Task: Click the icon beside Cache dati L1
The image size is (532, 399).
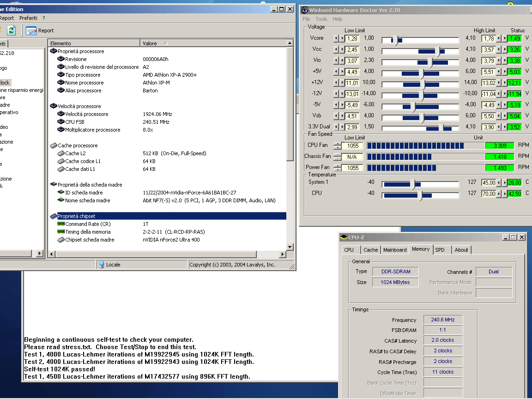Action: coord(61,169)
